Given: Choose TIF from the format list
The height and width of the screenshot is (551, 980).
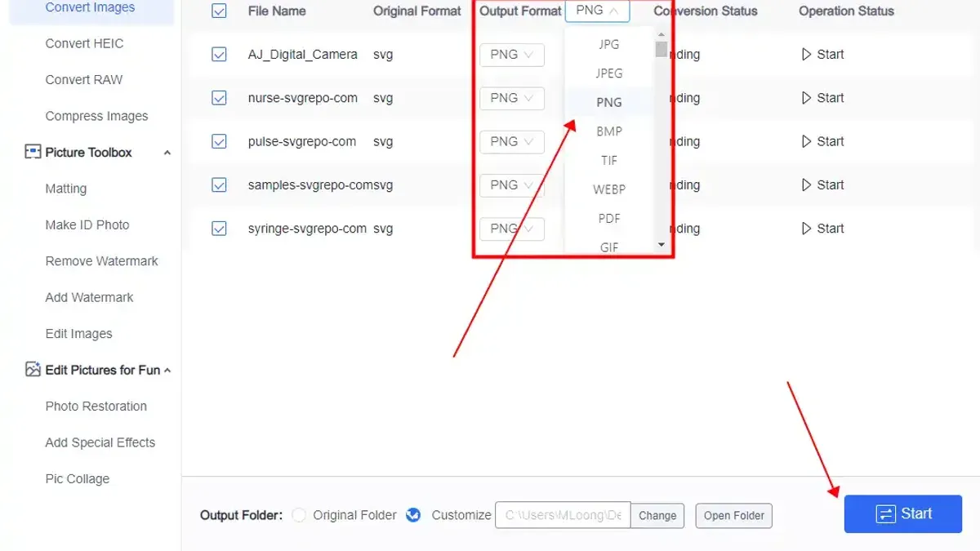Looking at the screenshot, I should point(609,161).
